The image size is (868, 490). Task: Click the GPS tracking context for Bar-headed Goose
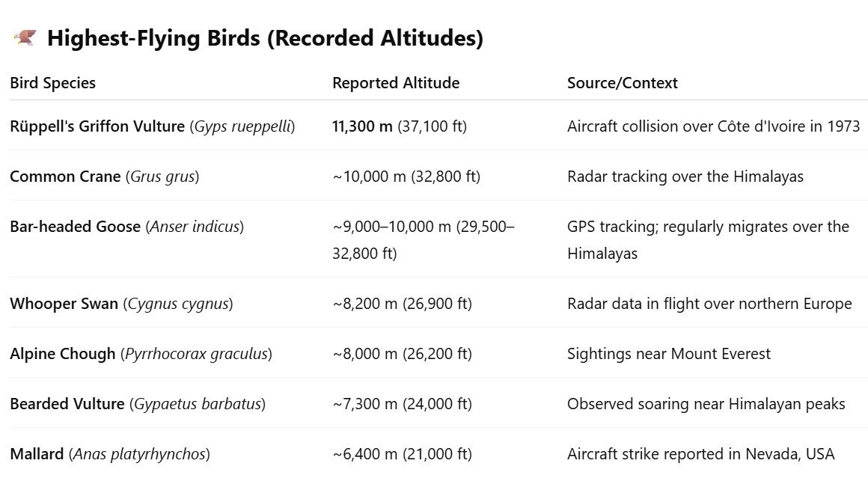[708, 239]
